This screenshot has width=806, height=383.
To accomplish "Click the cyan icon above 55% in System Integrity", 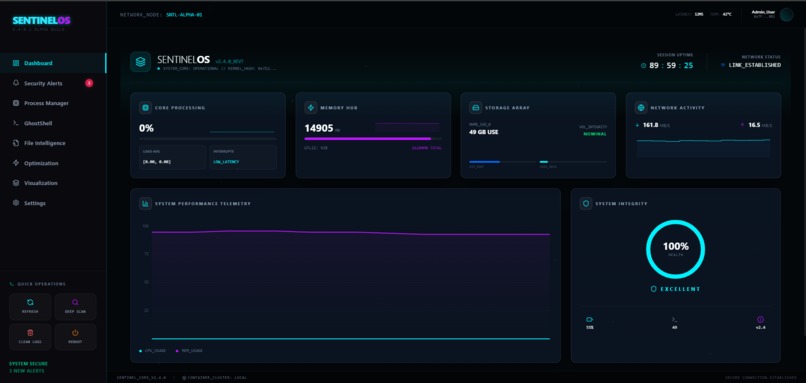I will [x=590, y=319].
